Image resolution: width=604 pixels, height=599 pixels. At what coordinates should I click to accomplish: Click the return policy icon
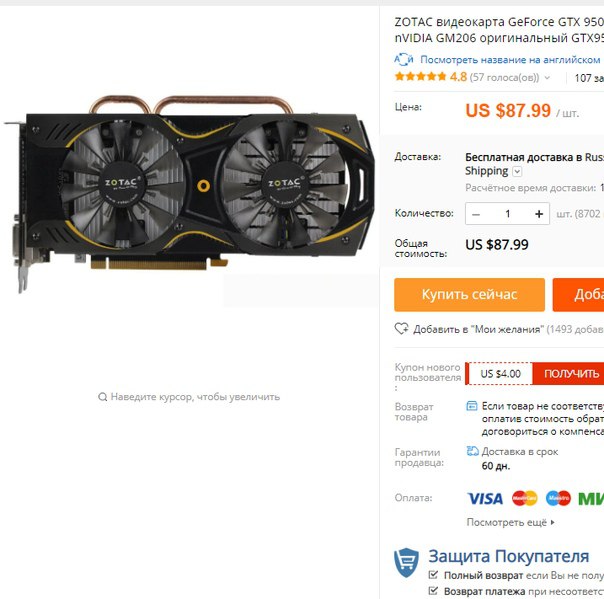pos(471,406)
